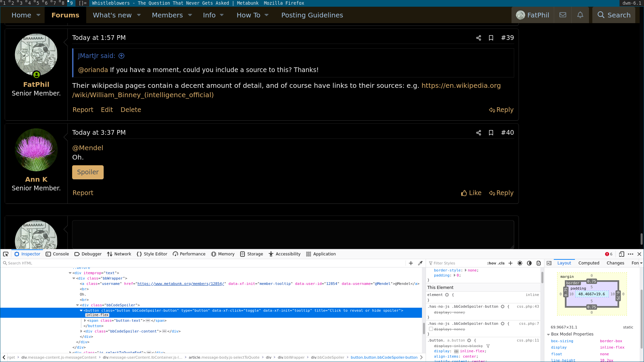
Task: Activate the element picker tool in DevTools
Action: 5,254
